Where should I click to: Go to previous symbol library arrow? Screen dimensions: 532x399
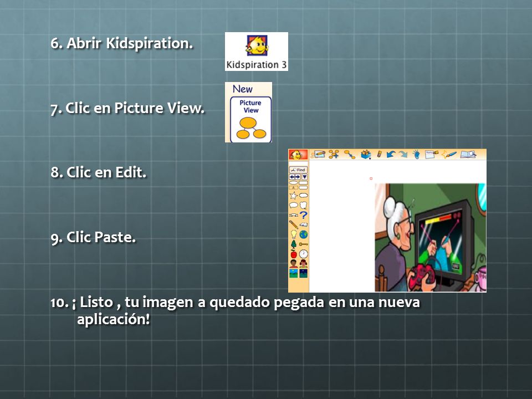tap(292, 177)
